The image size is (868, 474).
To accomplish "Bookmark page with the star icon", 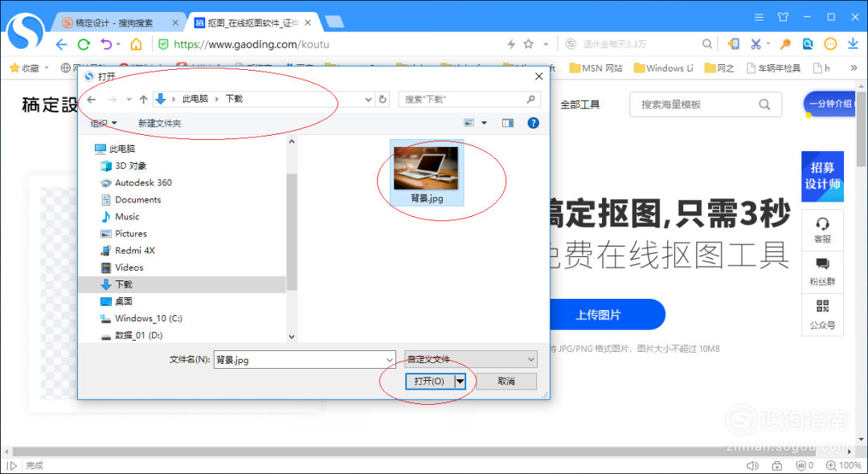I will (x=529, y=43).
